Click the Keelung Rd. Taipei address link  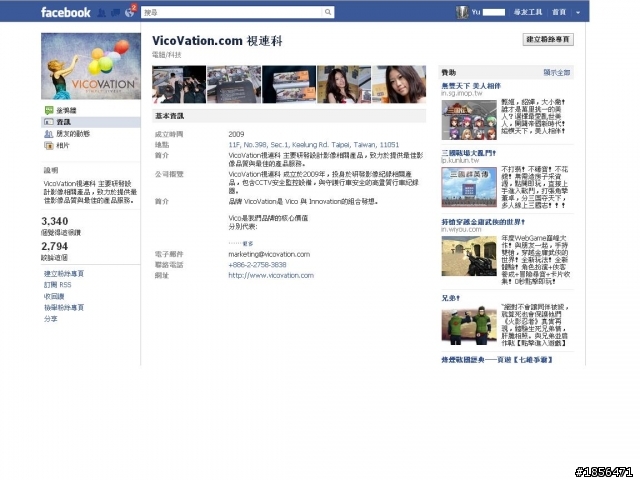(313, 144)
